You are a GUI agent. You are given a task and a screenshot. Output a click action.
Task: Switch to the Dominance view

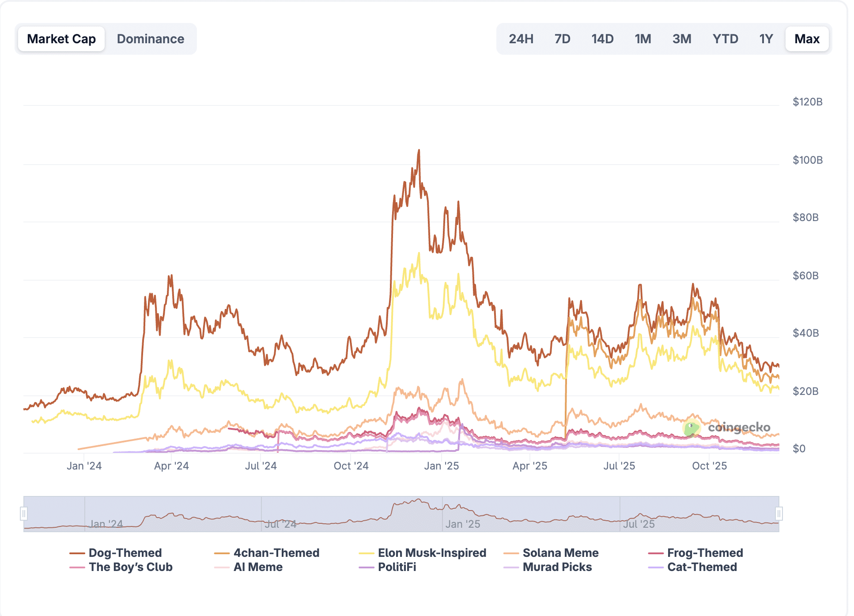click(x=150, y=38)
